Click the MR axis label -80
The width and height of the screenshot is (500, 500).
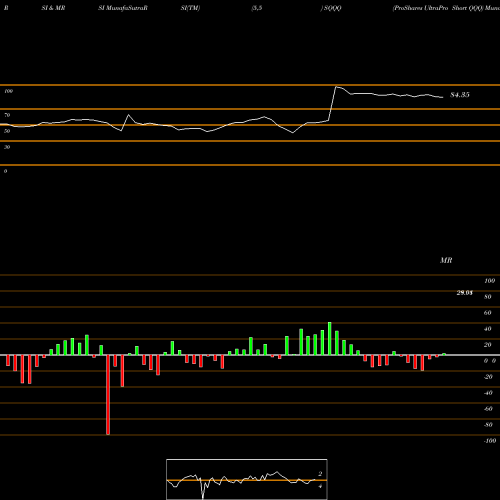tap(488, 425)
